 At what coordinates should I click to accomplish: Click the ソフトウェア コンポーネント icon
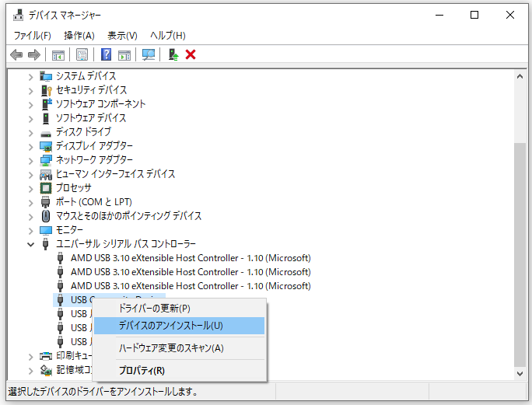click(x=47, y=104)
